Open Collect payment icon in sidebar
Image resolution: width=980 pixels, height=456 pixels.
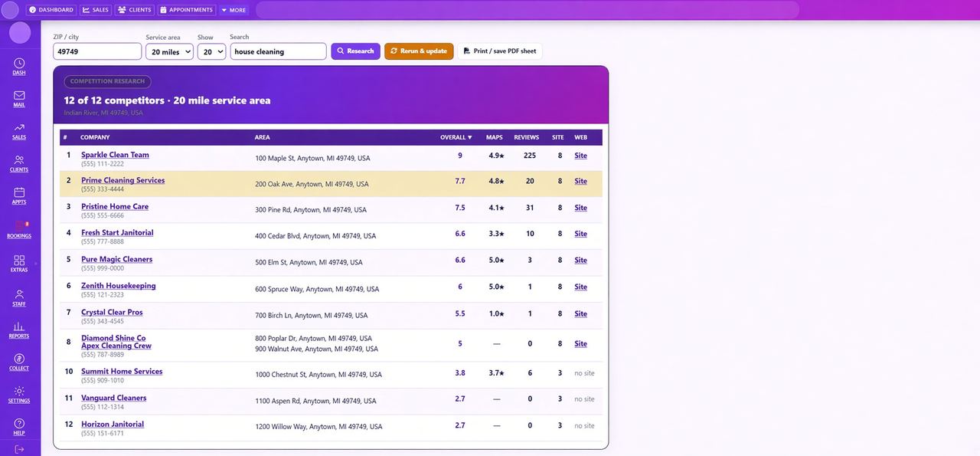coord(19,363)
